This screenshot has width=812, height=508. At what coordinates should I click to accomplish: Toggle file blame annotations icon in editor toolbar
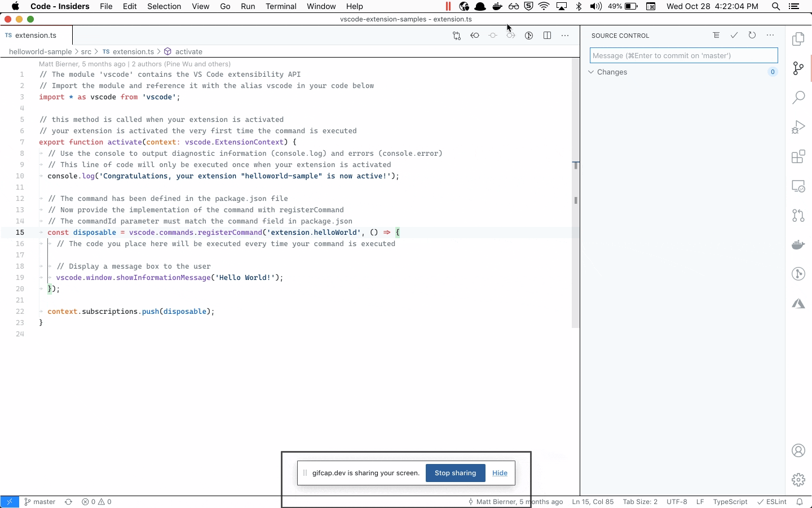pos(529,36)
